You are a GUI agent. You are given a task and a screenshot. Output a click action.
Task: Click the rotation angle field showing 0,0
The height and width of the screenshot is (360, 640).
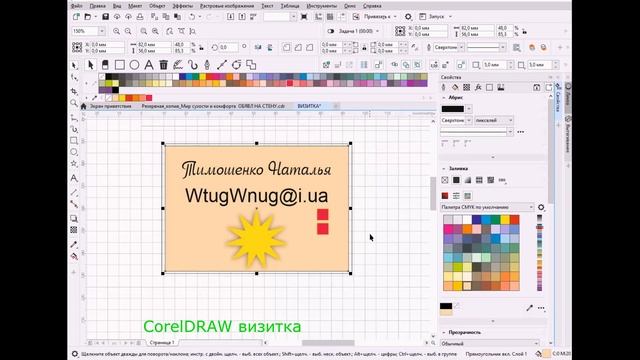coord(228,47)
